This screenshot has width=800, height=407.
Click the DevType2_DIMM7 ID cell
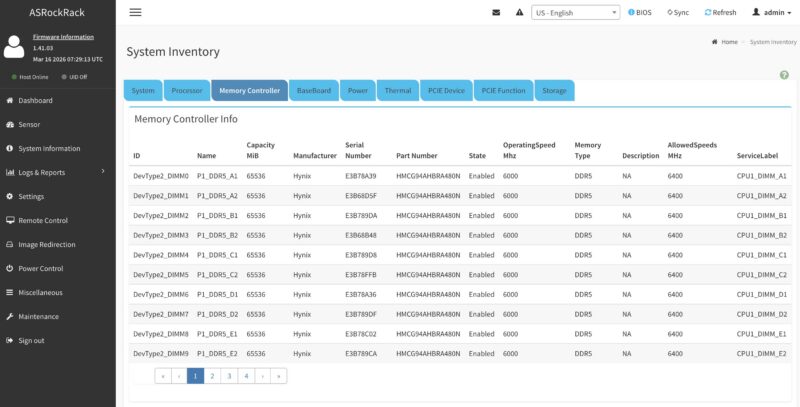tap(161, 315)
